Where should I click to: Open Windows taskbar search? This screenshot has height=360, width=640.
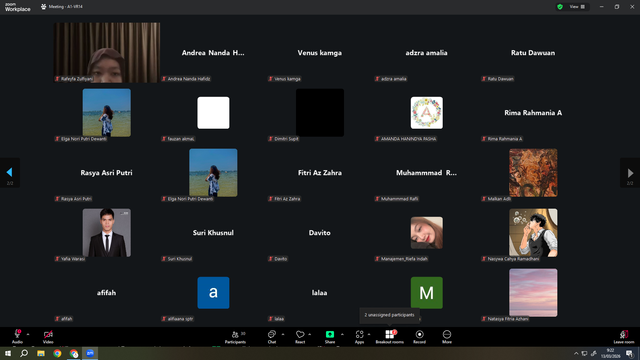(x=24, y=353)
